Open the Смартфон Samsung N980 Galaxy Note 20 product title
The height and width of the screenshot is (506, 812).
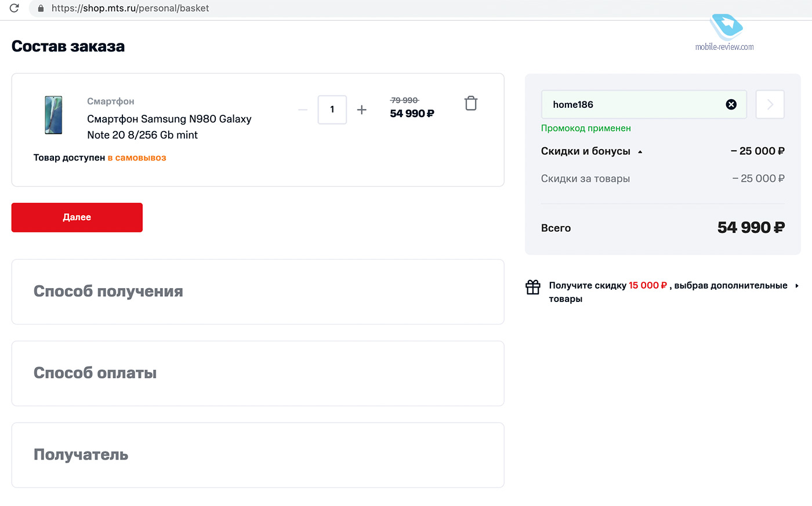(x=169, y=127)
